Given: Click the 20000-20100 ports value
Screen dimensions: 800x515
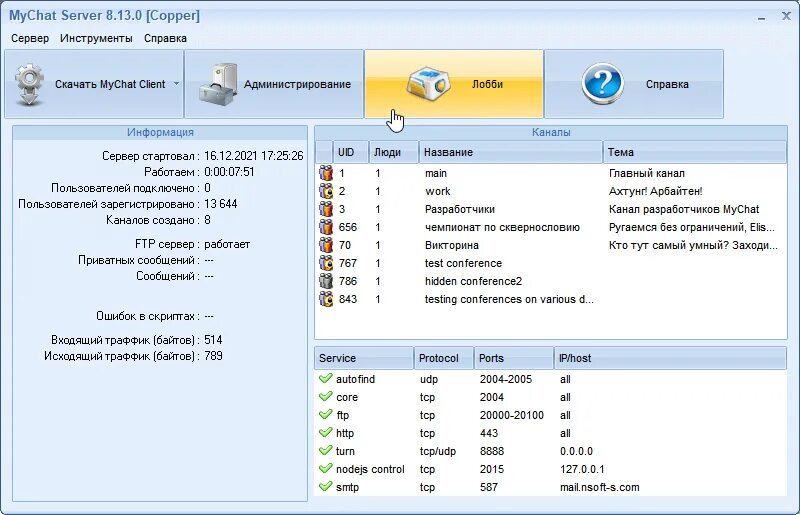Looking at the screenshot, I should (x=512, y=415).
